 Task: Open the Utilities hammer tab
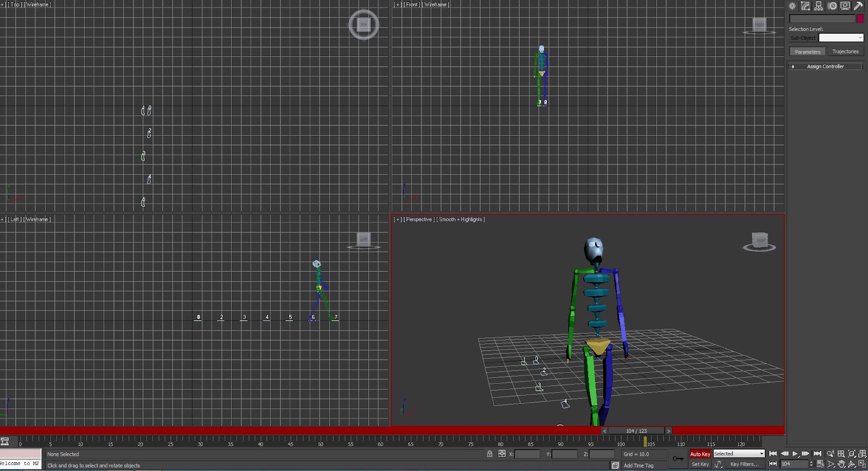coord(858,6)
